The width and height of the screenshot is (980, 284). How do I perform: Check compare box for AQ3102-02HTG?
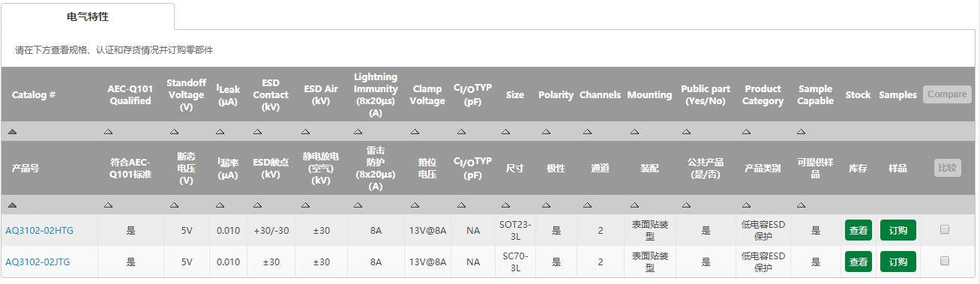pyautogui.click(x=945, y=230)
